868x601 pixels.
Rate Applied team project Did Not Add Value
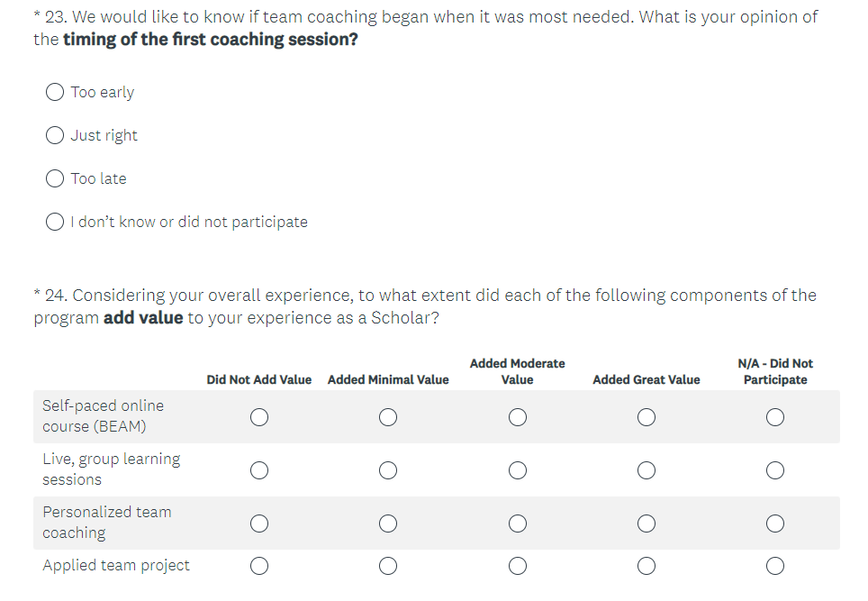tap(259, 566)
